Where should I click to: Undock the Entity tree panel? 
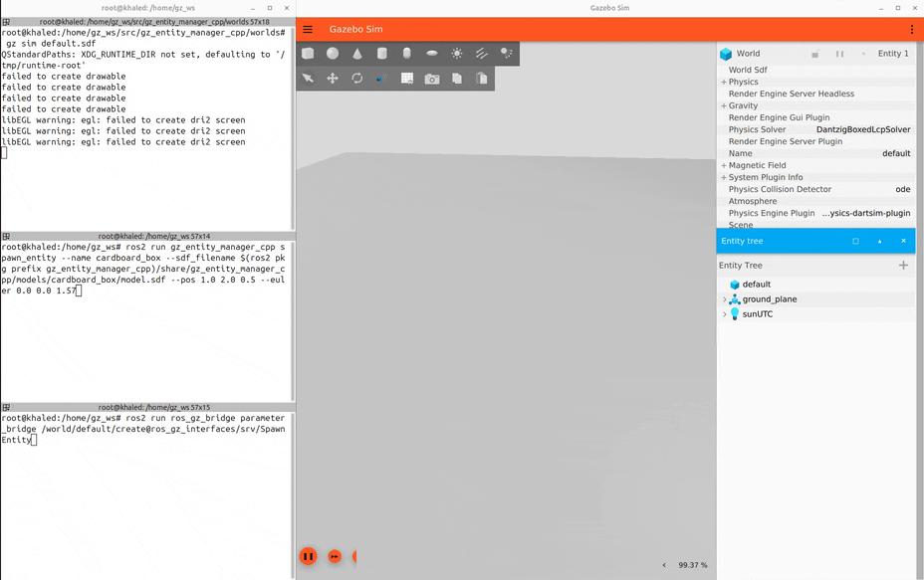tap(855, 241)
